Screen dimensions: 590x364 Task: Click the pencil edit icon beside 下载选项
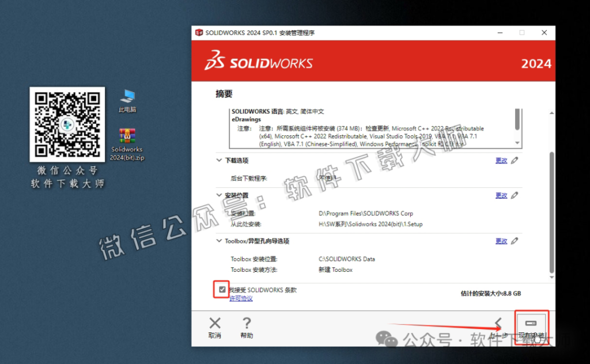click(x=515, y=160)
